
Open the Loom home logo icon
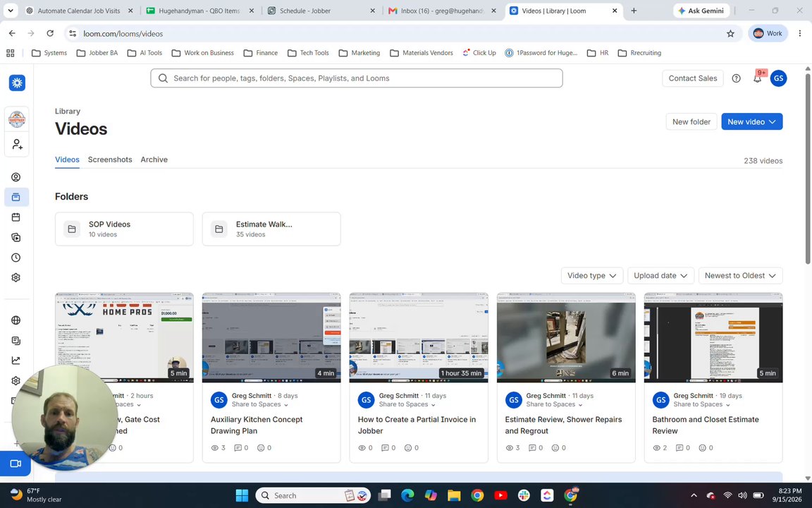pos(17,83)
